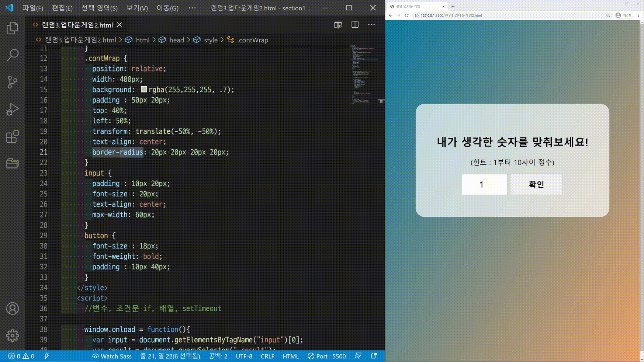The image size is (644, 362).
Task: Click the heading 내가 생각한 숫자를 맞춰보세요!
Action: [x=512, y=142]
